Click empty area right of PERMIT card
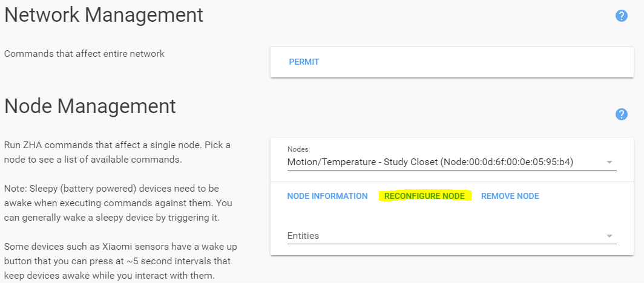644x286 pixels. [x=484, y=62]
